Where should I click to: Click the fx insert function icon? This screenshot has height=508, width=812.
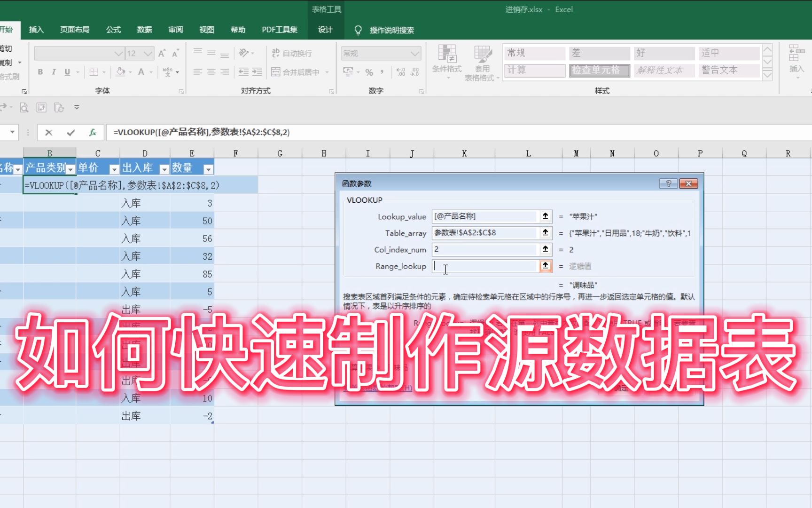93,133
